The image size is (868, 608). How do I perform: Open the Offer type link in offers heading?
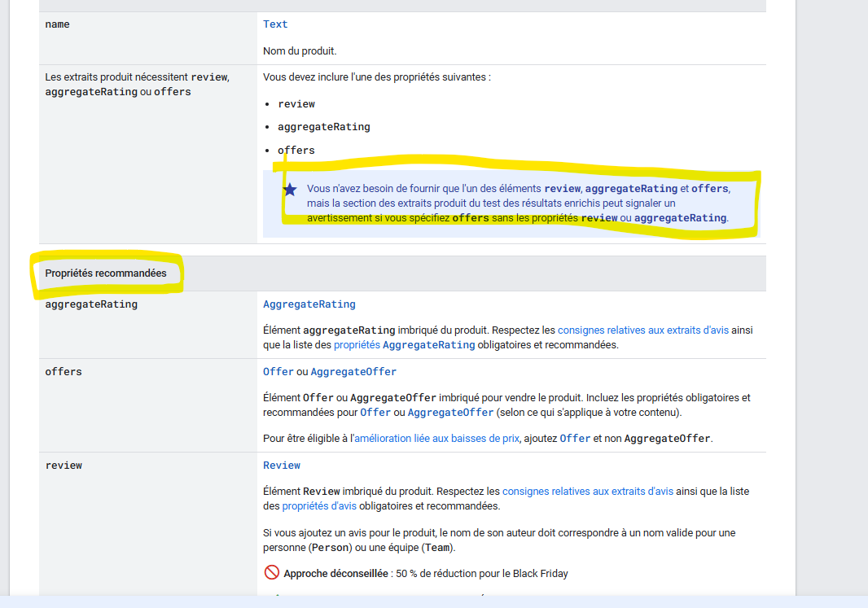(x=278, y=372)
